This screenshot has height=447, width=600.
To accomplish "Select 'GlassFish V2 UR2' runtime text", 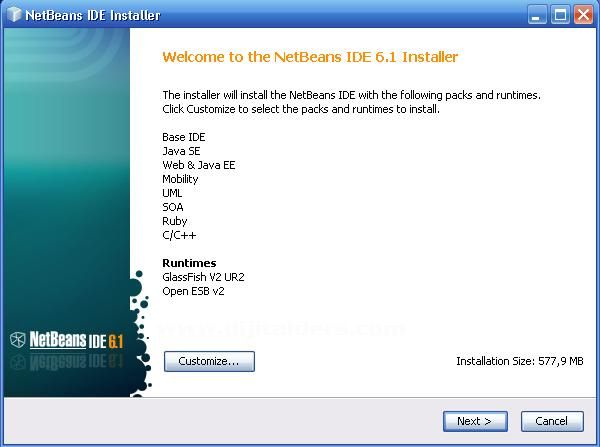I will pos(203,277).
